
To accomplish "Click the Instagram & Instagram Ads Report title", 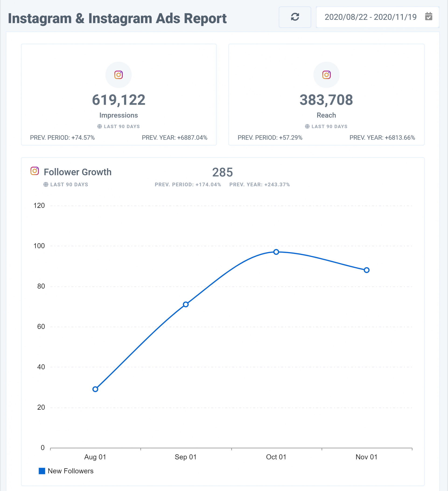I will 117,18.
